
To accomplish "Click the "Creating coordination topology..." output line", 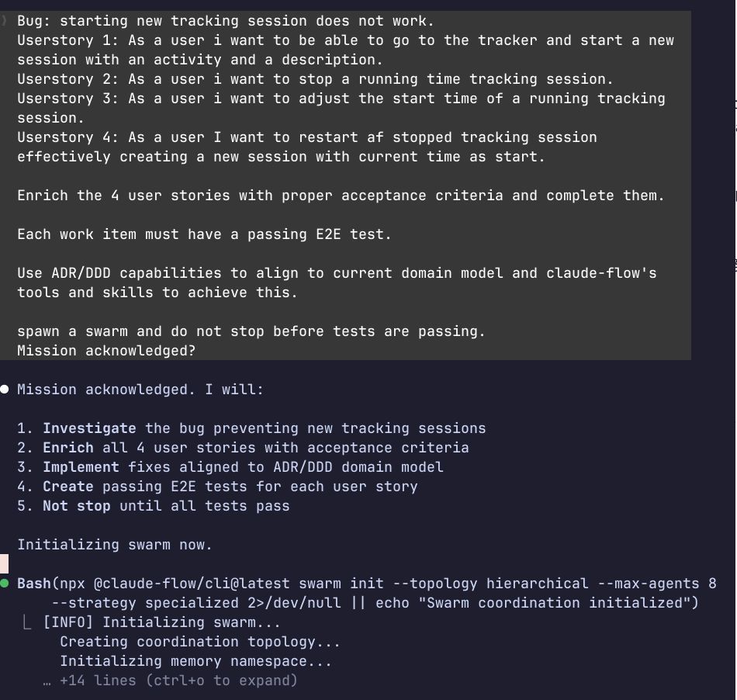I will coord(200,642).
